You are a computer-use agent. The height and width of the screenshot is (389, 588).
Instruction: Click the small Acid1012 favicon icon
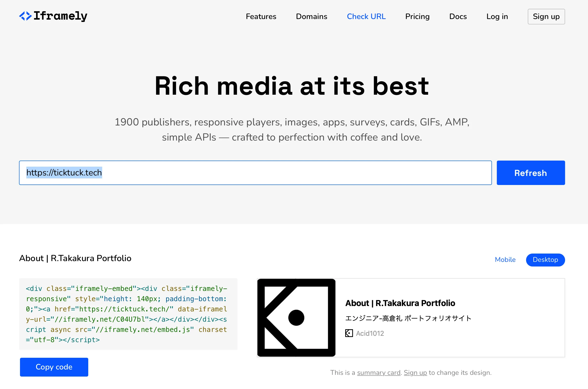[349, 333]
